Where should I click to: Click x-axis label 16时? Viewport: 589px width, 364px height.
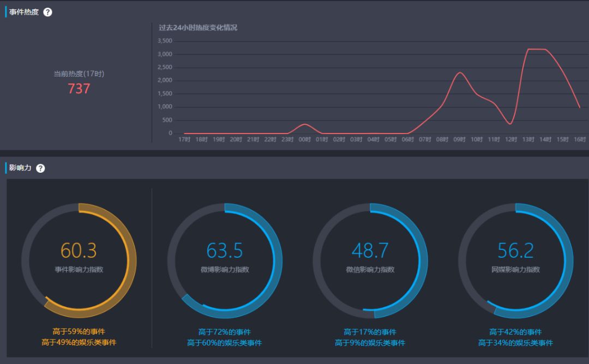(580, 139)
